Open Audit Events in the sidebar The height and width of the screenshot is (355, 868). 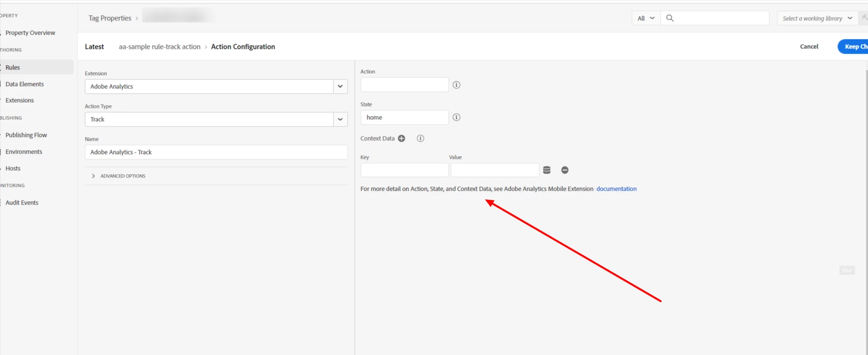click(x=22, y=203)
